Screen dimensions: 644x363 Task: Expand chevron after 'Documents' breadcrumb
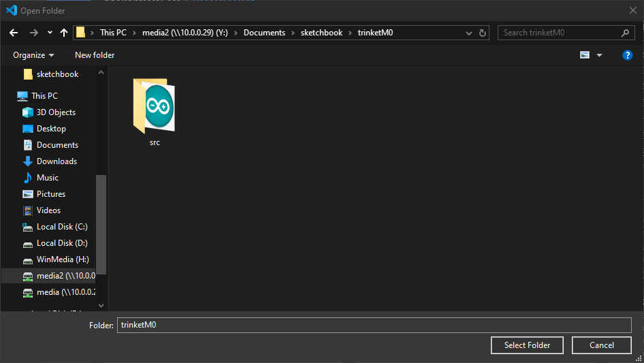pos(293,33)
